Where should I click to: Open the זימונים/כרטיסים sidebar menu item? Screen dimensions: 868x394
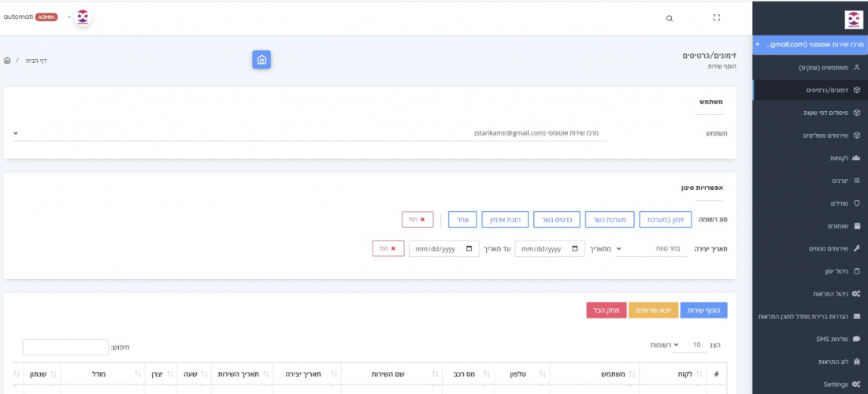pyautogui.click(x=810, y=90)
